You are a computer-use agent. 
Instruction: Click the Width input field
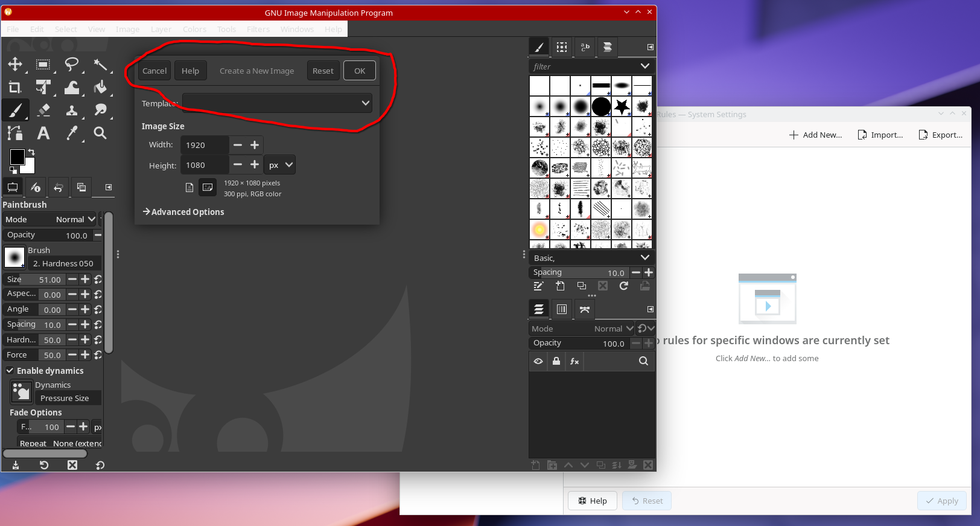(x=205, y=145)
